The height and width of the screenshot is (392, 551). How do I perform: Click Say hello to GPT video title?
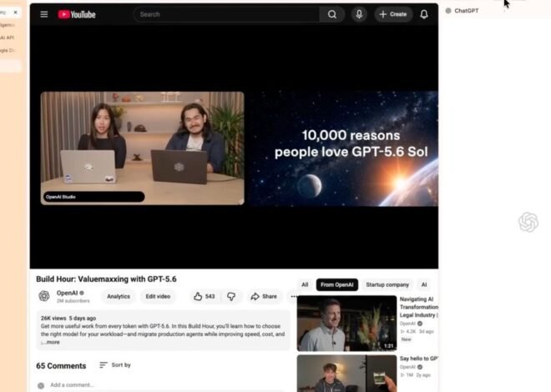click(418, 359)
